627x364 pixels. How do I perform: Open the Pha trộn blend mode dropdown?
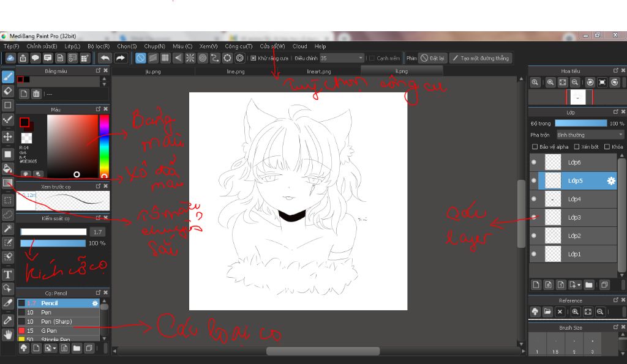pos(590,135)
